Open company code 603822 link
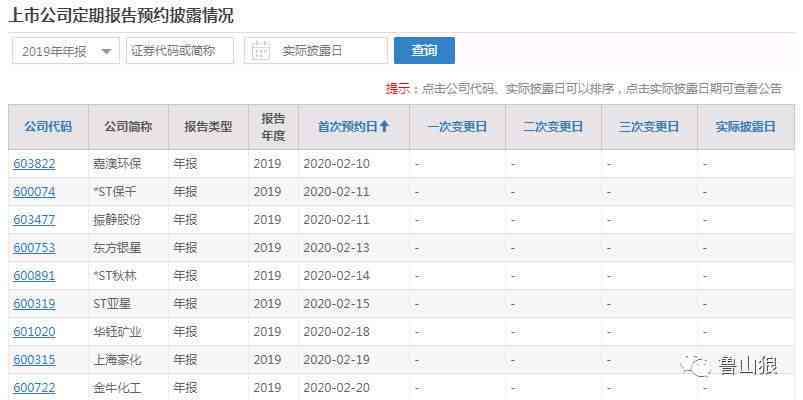Screen dimensions: 803x400 [x=34, y=164]
